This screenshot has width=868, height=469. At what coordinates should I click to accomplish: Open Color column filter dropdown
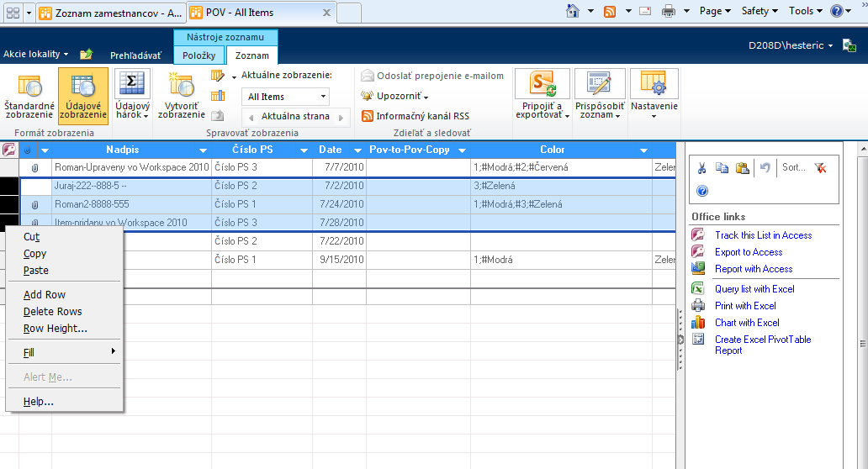point(643,150)
